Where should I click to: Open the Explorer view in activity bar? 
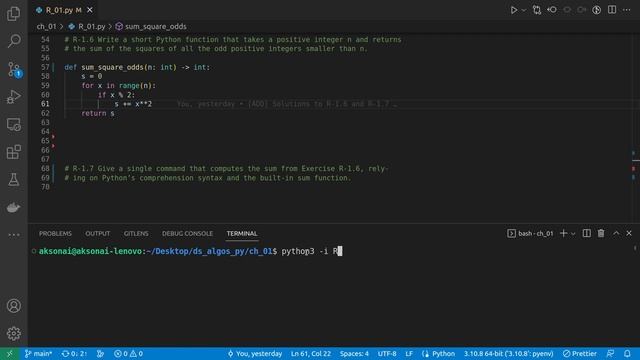[x=13, y=13]
